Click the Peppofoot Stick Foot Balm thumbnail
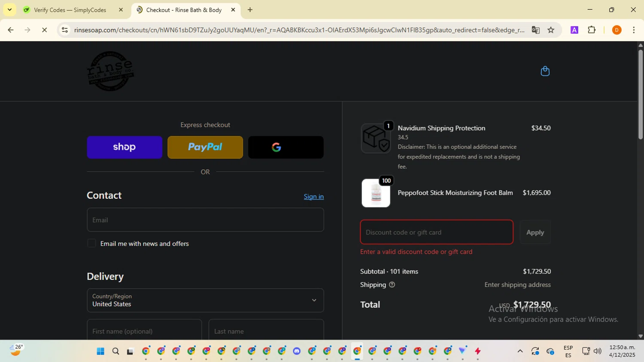This screenshot has width=644, height=362. 376,193
